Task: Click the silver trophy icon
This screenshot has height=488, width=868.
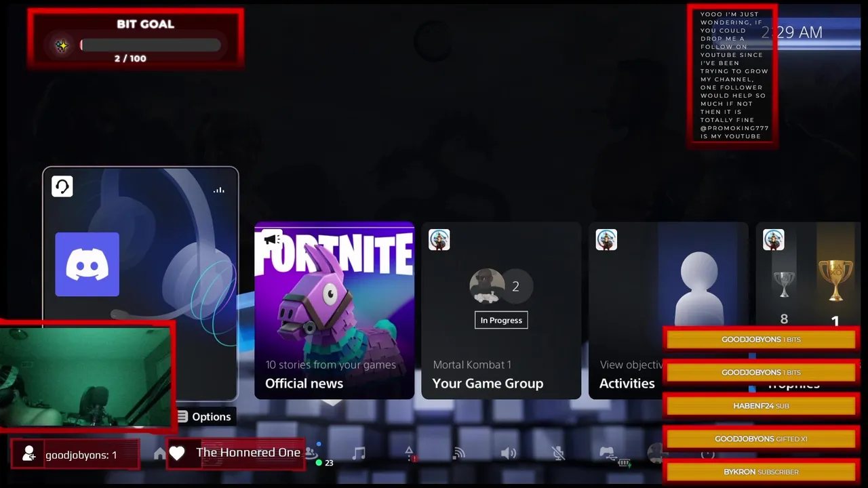Action: [x=784, y=284]
